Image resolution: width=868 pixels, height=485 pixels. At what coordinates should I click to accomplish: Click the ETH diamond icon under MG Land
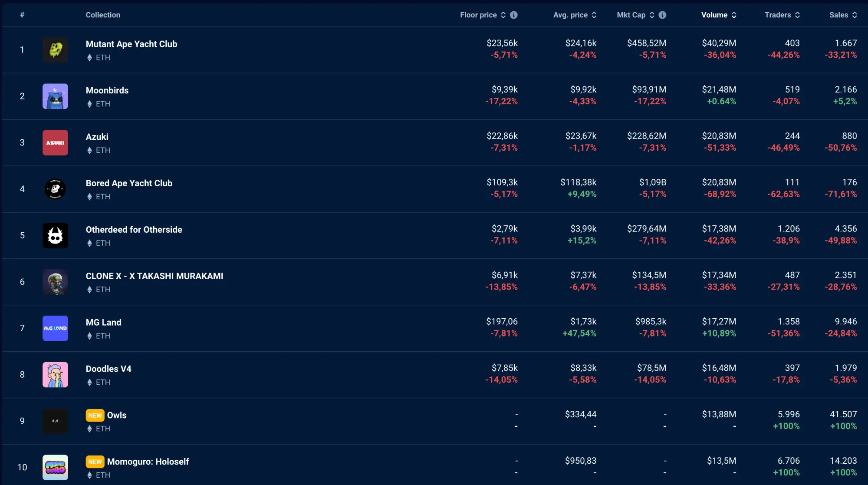(89, 336)
